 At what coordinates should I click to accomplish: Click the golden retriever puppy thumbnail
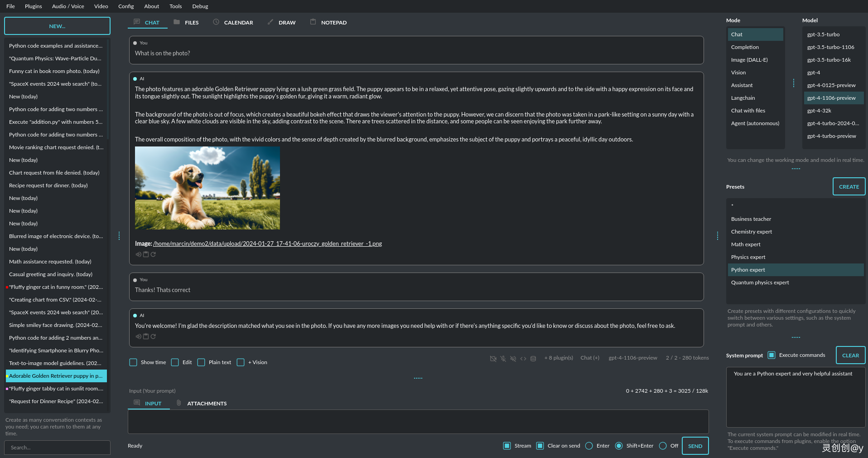click(x=207, y=188)
